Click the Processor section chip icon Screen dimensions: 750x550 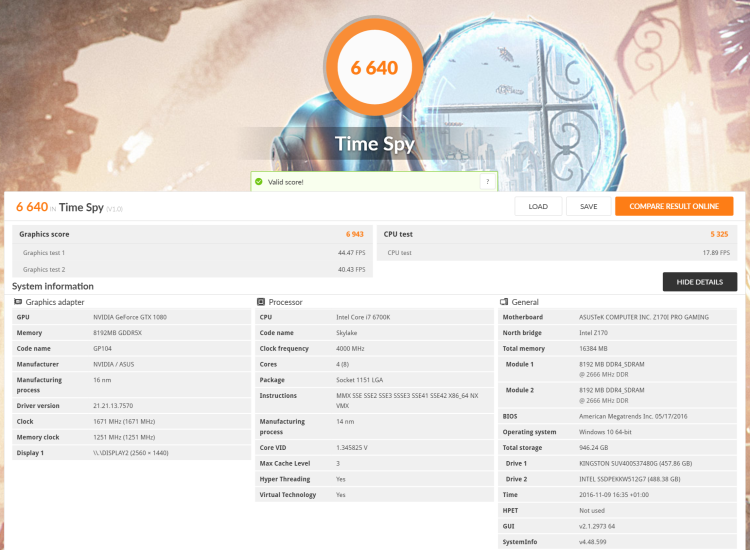click(261, 302)
